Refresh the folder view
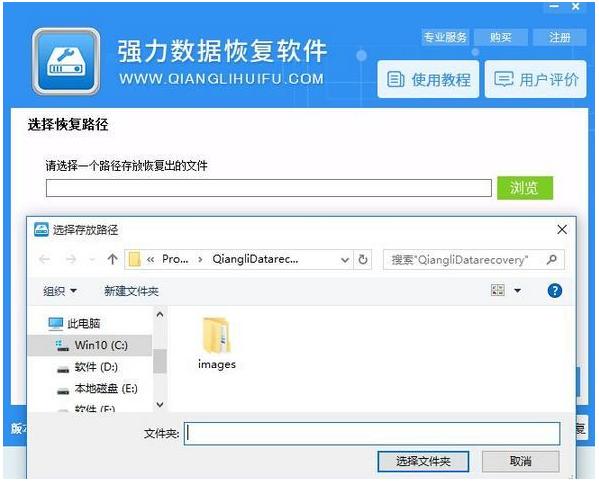The image size is (599, 482). [363, 260]
